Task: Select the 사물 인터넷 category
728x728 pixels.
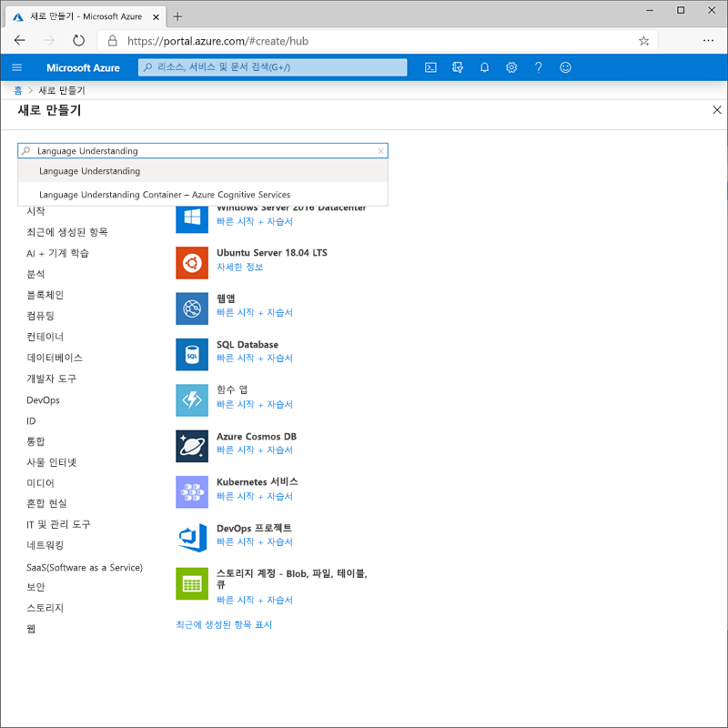Action: (x=51, y=462)
